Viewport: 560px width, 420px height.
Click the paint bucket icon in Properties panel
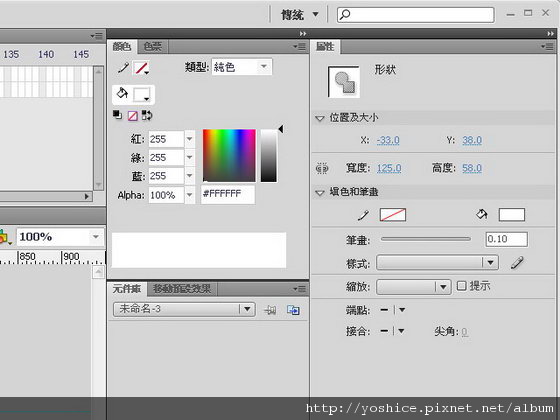tap(482, 214)
